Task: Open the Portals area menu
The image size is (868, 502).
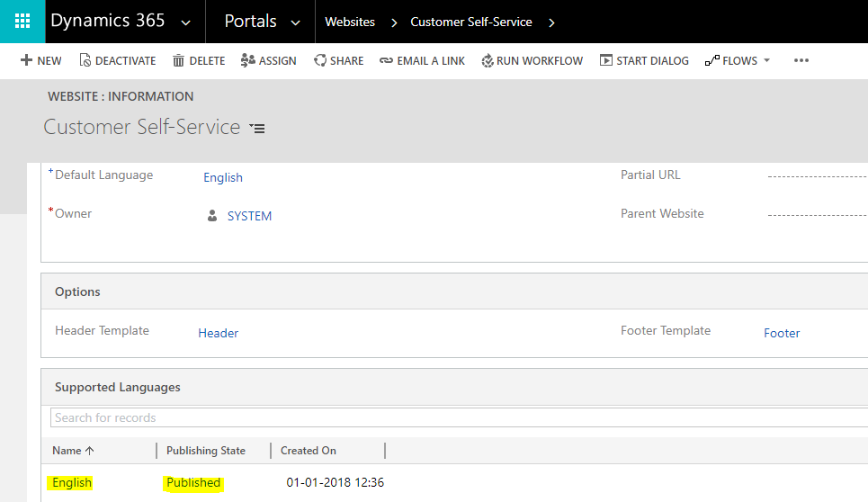Action: tap(250, 22)
